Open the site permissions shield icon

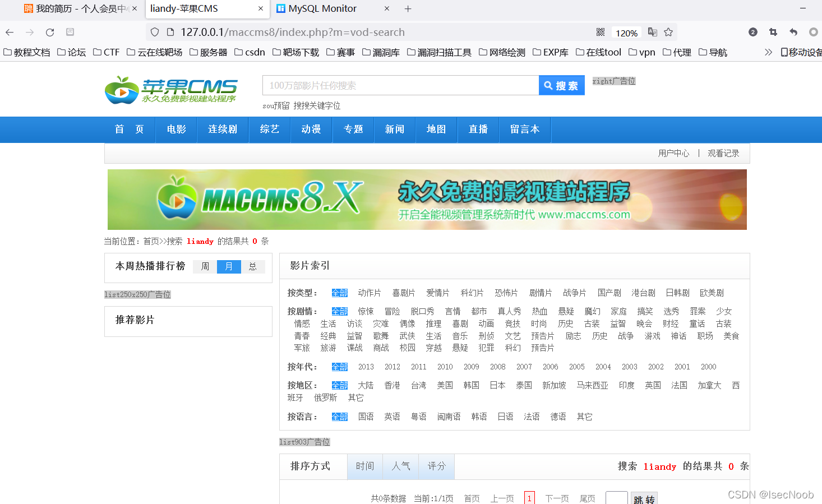click(x=154, y=32)
